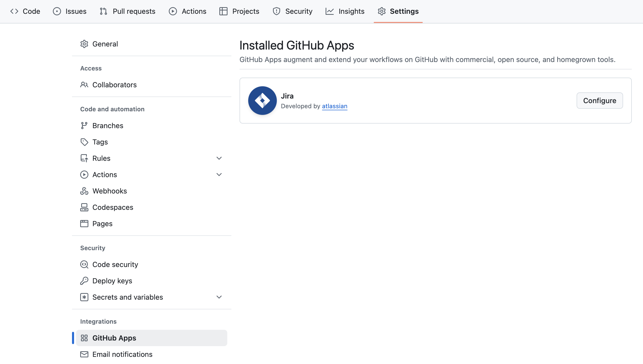Click the Collaborators people icon
Viewport: 643px width, 364px height.
click(x=84, y=85)
